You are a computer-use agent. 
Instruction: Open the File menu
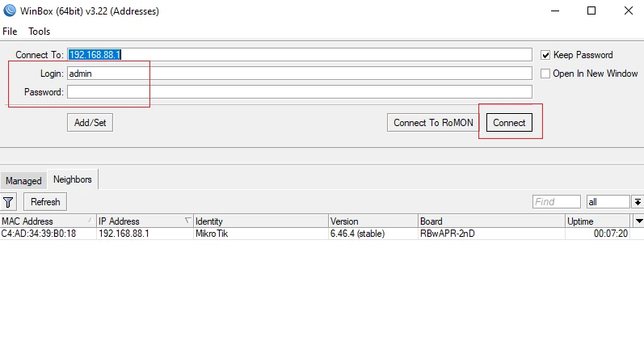[x=10, y=32]
